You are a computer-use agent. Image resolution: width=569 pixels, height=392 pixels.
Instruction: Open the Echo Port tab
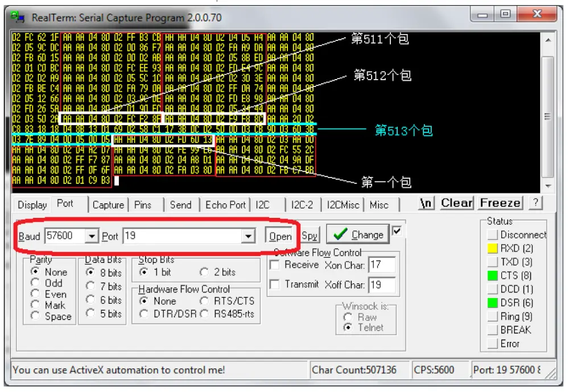tap(225, 205)
